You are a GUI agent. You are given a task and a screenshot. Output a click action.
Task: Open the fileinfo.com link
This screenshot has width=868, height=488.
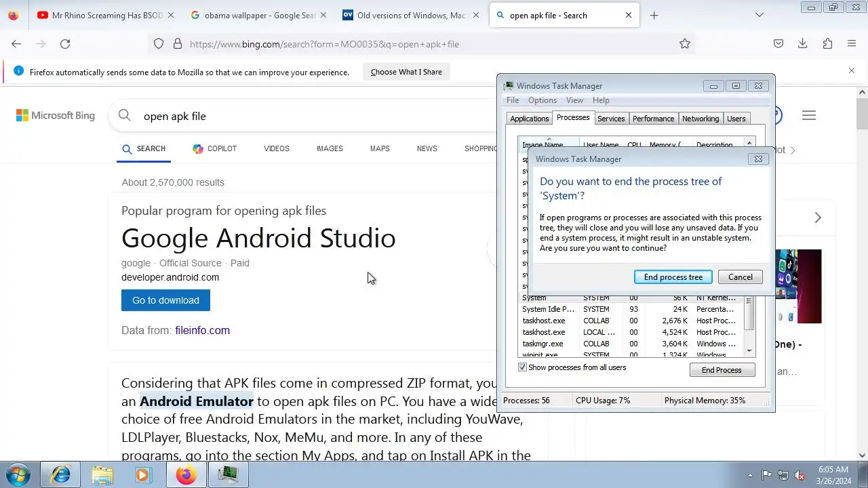pyautogui.click(x=202, y=330)
